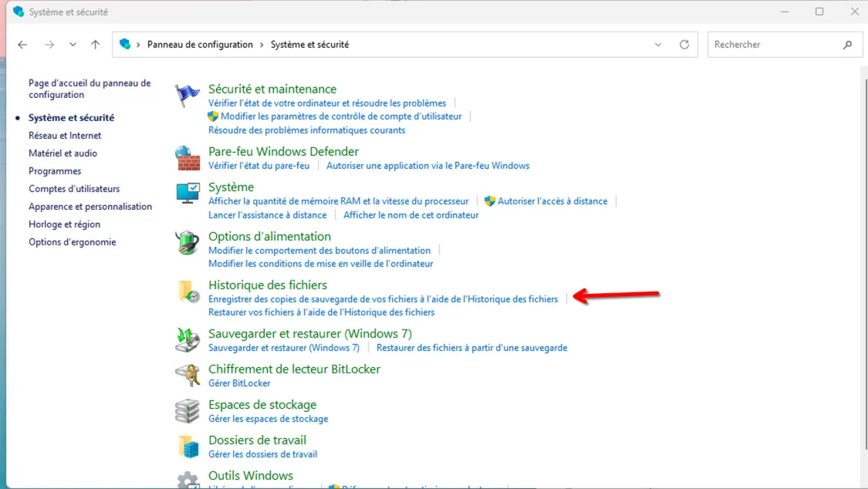
Task: Open Comptes d'utilisateurs category
Action: click(x=74, y=189)
